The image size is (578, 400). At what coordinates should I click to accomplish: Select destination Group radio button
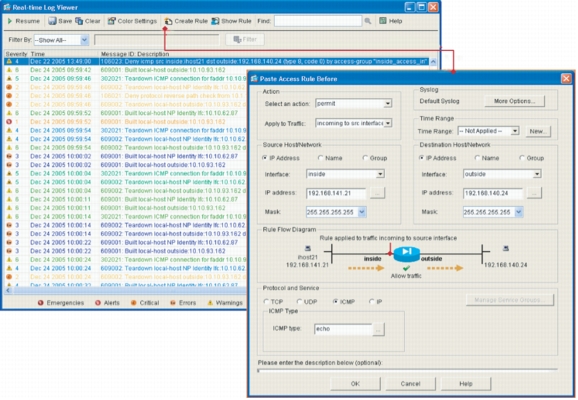[x=522, y=158]
